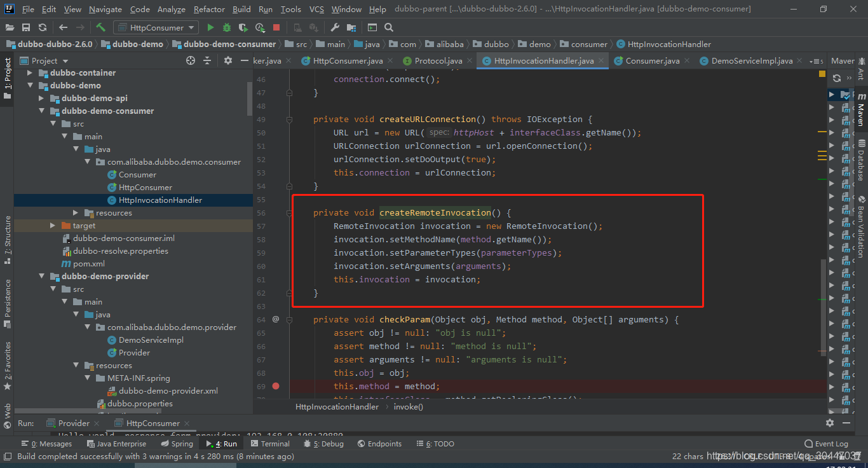Reimport Maven projects with refresh icon
The image size is (868, 468).
837,78
